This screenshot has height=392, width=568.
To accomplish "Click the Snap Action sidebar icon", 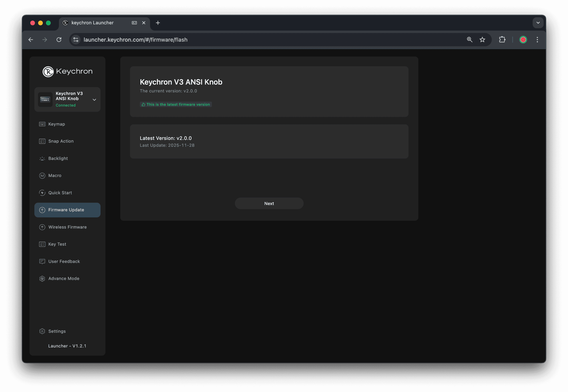I will coord(42,141).
